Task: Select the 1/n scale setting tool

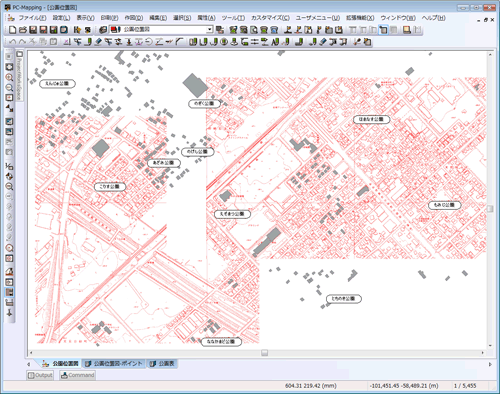Action: pos(9,166)
